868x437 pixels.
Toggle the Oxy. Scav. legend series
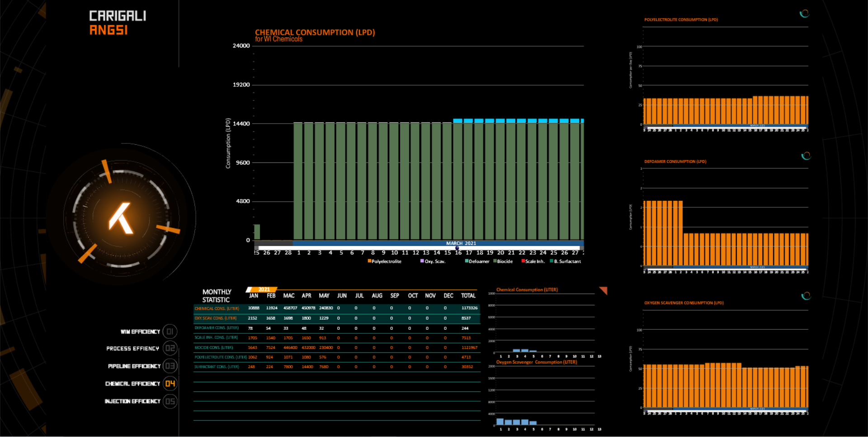(x=434, y=261)
